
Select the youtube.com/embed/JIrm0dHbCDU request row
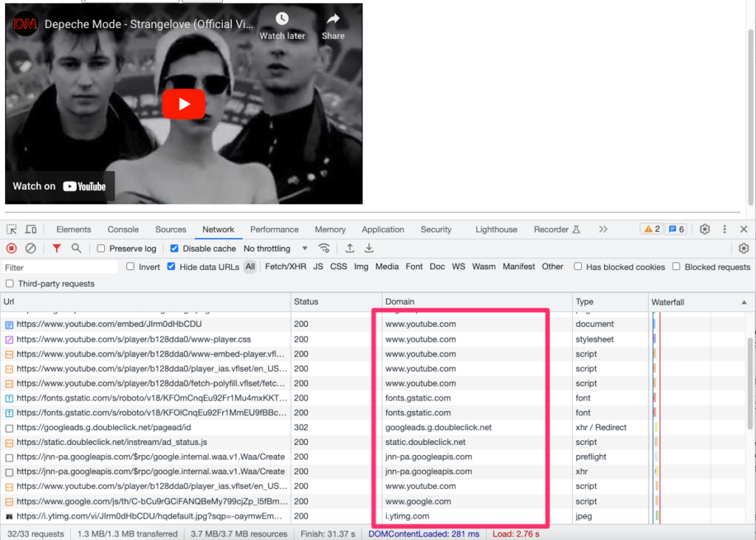coord(374,324)
